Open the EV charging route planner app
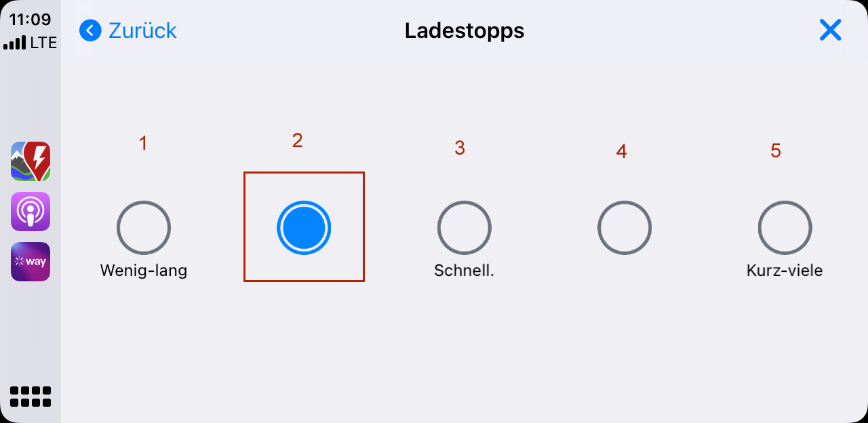This screenshot has height=423, width=868. pos(31,161)
